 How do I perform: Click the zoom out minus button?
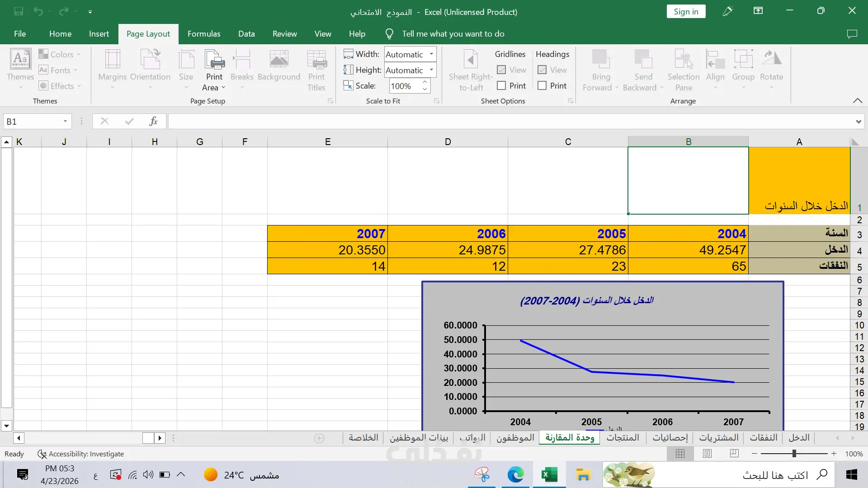(x=754, y=454)
